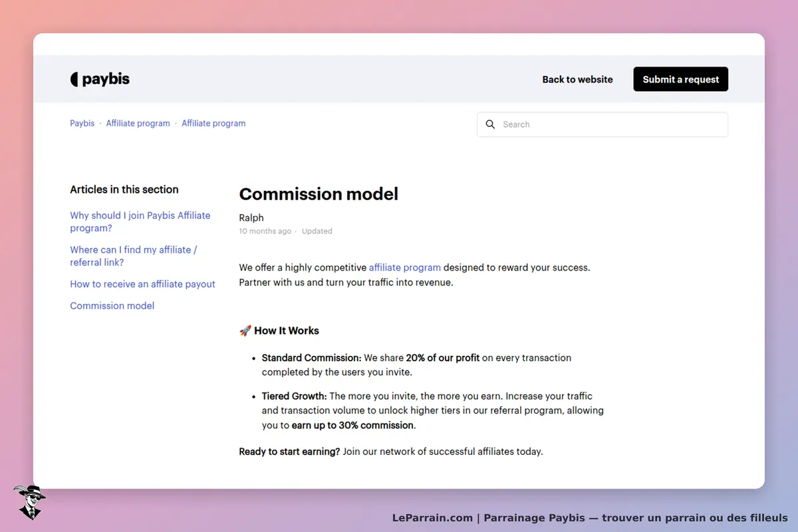Click Tiered Growth label
This screenshot has height=532, width=798.
tap(295, 396)
